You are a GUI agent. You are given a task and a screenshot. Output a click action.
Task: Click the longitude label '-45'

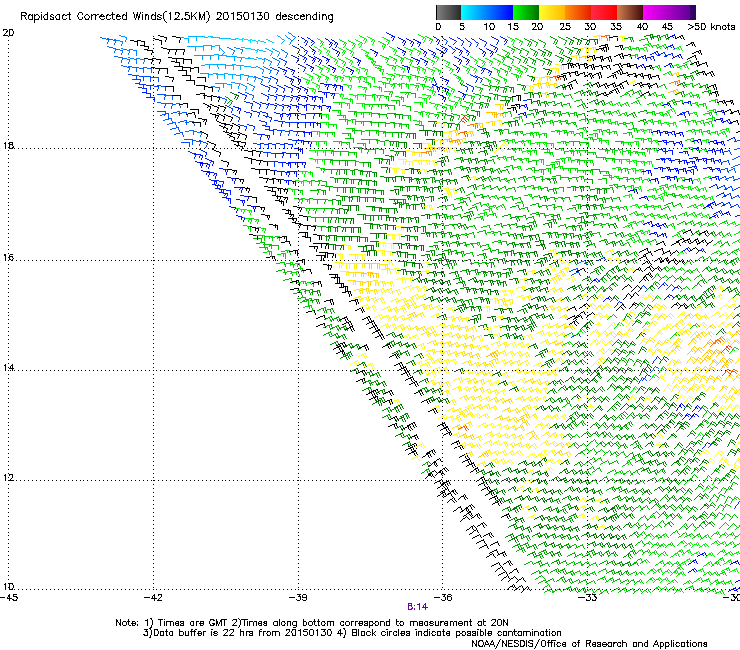[x=9, y=598]
